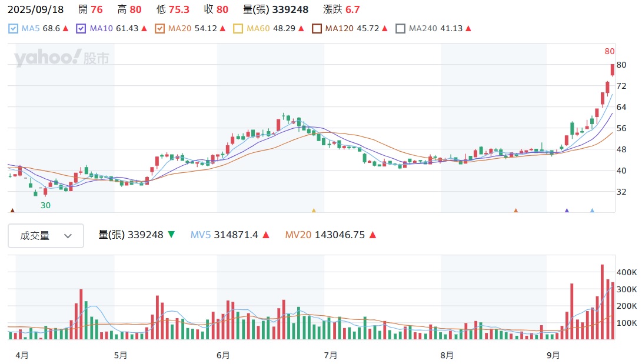The height and width of the screenshot is (364, 642).
Task: Enable the MA60 moving average checkbox
Action: [238, 28]
